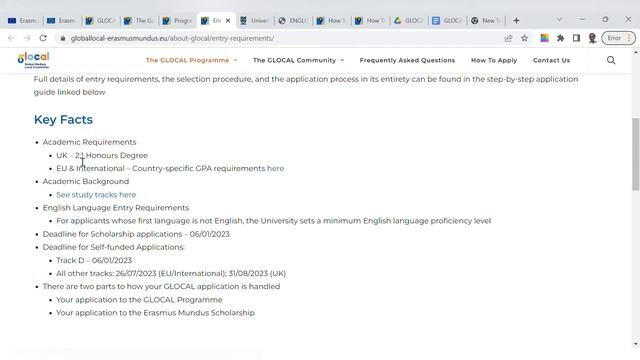Close the active Entry requirements tab
The height and width of the screenshot is (360, 640).
point(228,20)
